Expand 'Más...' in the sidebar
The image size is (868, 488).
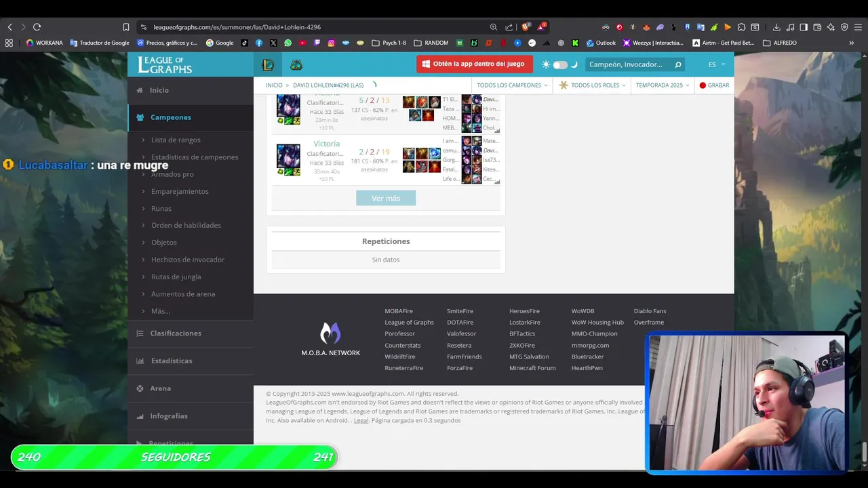[161, 311]
